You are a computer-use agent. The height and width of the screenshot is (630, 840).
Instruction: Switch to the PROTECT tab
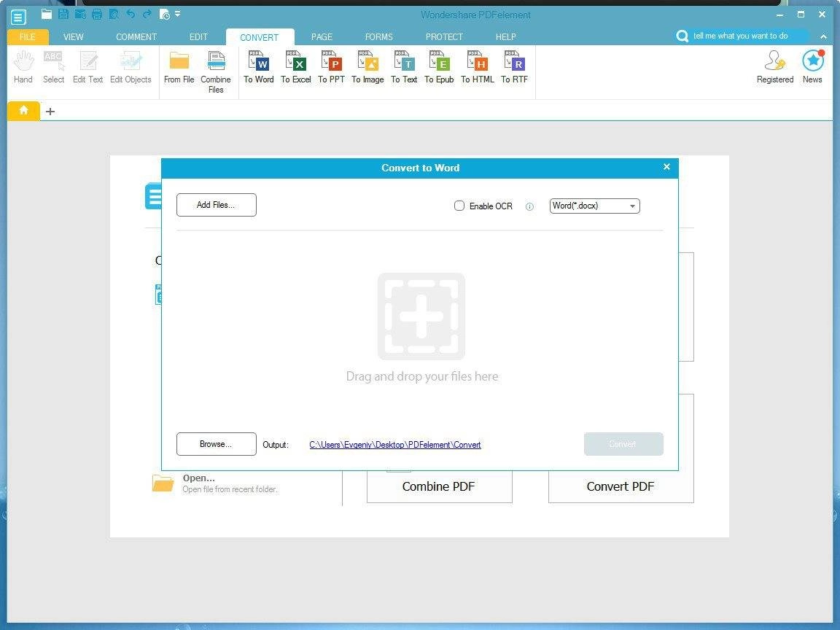[444, 37]
